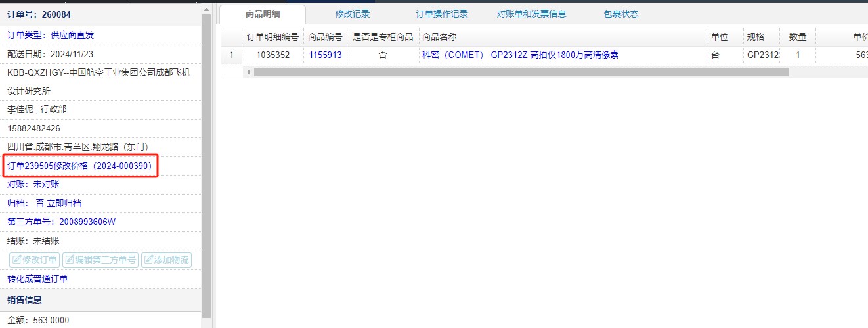Click the 否 cell under 是否是专柜商品
This screenshot has width=868, height=328.
pos(383,55)
